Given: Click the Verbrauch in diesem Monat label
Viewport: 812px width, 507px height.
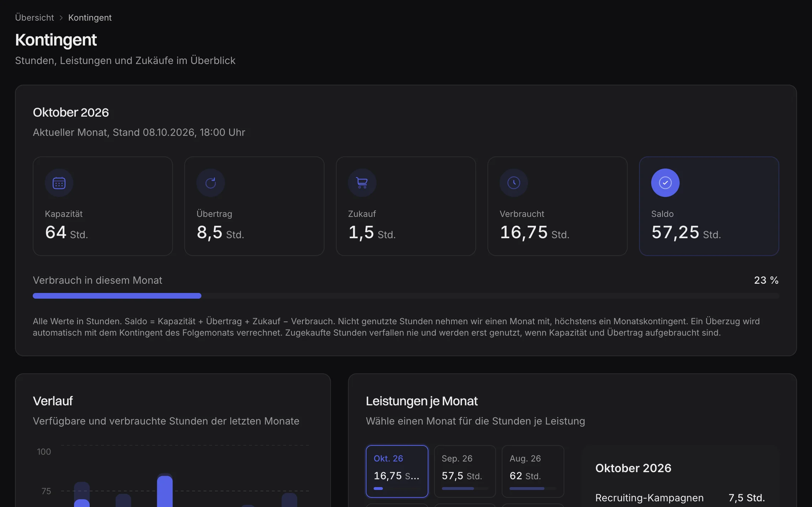Looking at the screenshot, I should point(97,280).
